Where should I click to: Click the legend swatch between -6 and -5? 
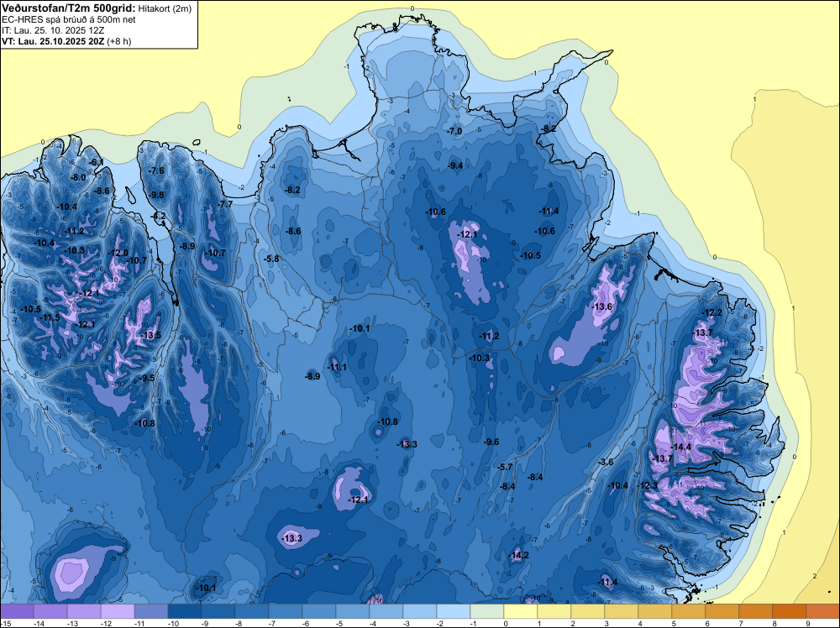pos(318,611)
